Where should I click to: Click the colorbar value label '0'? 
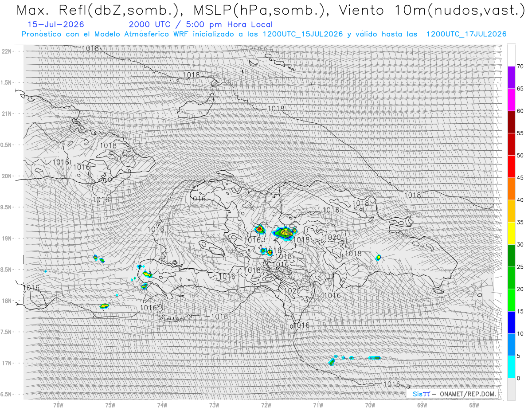tap(519, 378)
